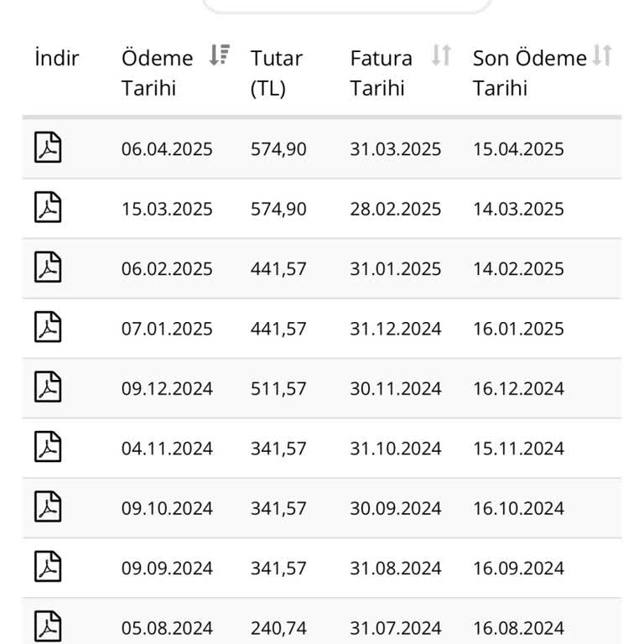The width and height of the screenshot is (644, 644).
Task: Select invoice date 31.10.2024
Action: click(x=396, y=449)
